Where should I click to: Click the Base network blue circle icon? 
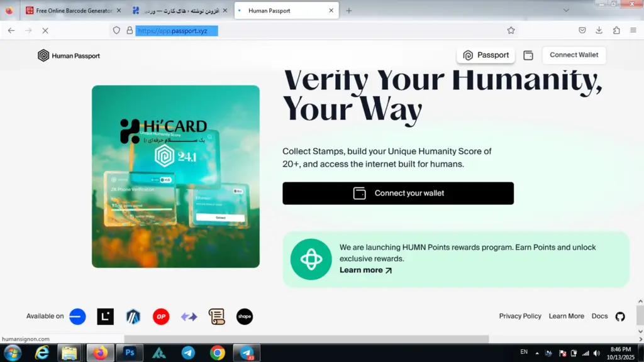coord(77,317)
